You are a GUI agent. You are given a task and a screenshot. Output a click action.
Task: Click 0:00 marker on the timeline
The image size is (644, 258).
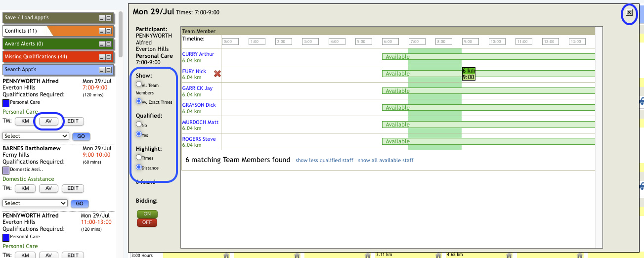tap(230, 42)
